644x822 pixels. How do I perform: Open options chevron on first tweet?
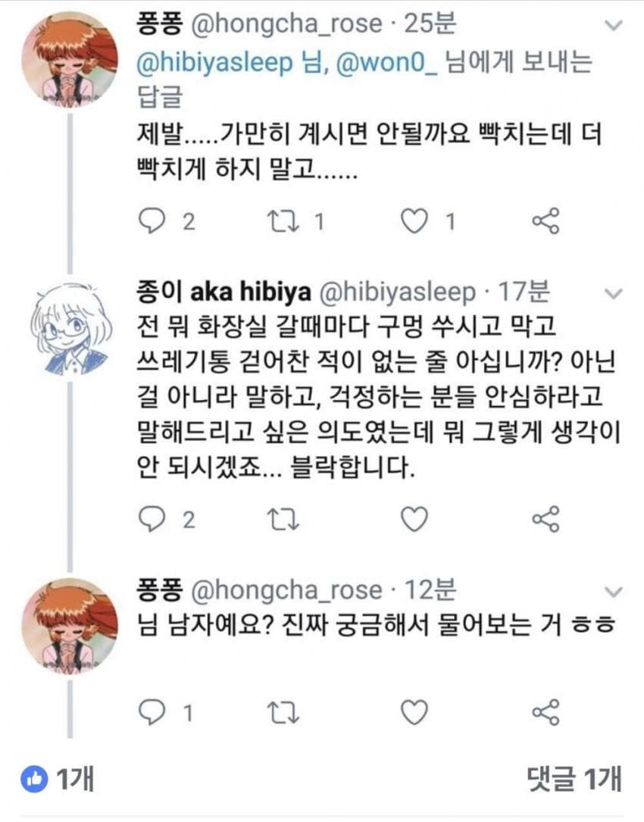(x=614, y=27)
